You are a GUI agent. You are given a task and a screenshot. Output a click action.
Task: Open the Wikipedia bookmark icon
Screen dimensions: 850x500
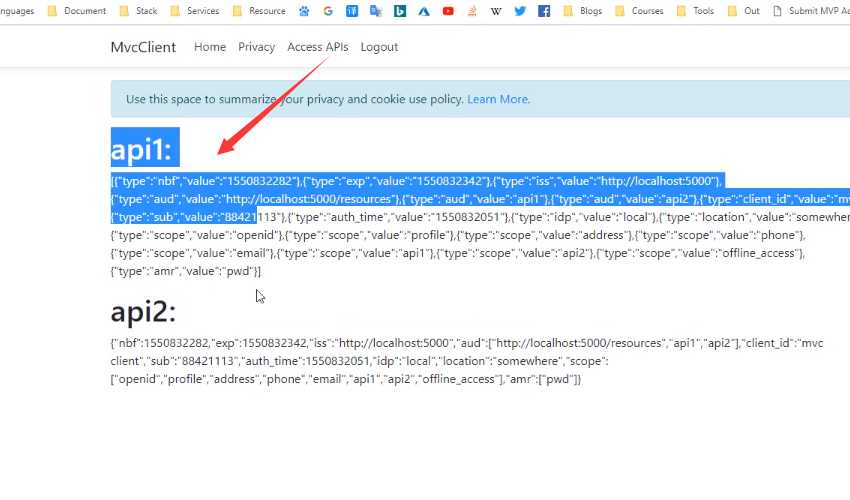click(496, 11)
